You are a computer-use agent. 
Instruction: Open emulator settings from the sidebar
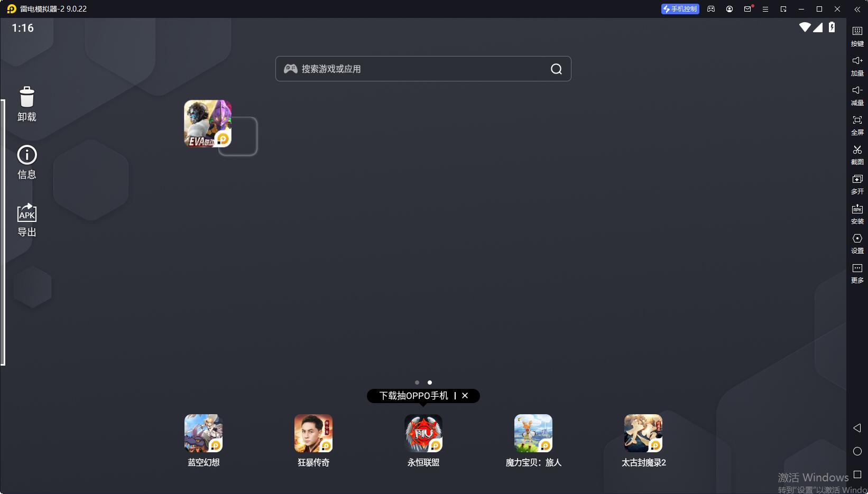(857, 239)
